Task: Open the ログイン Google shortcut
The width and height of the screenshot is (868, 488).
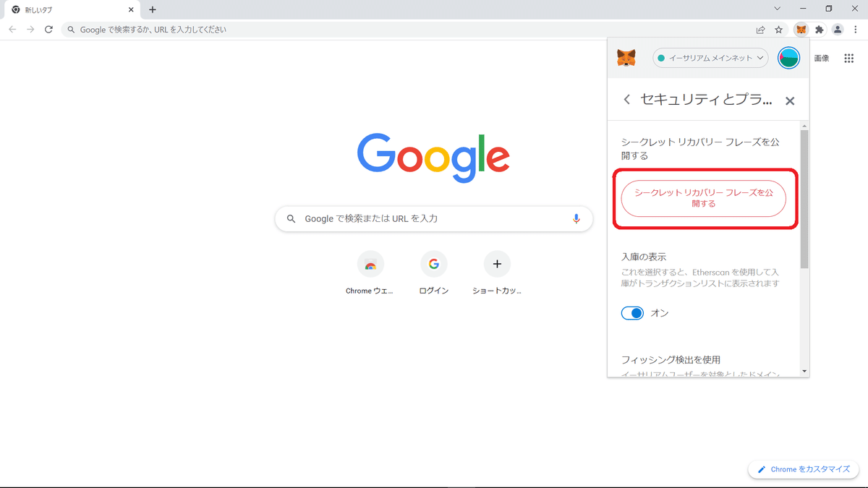Action: [434, 273]
